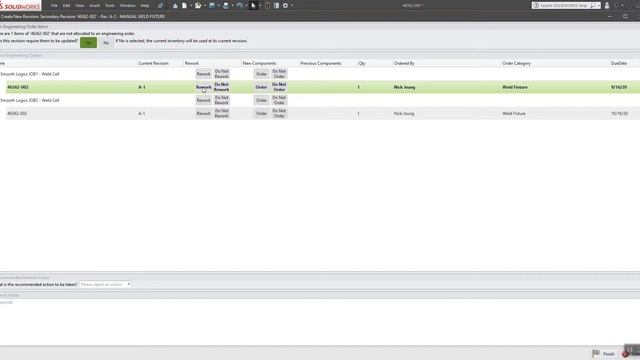Click the search magnifier icon
This screenshot has height=360, width=640.
point(593,6)
